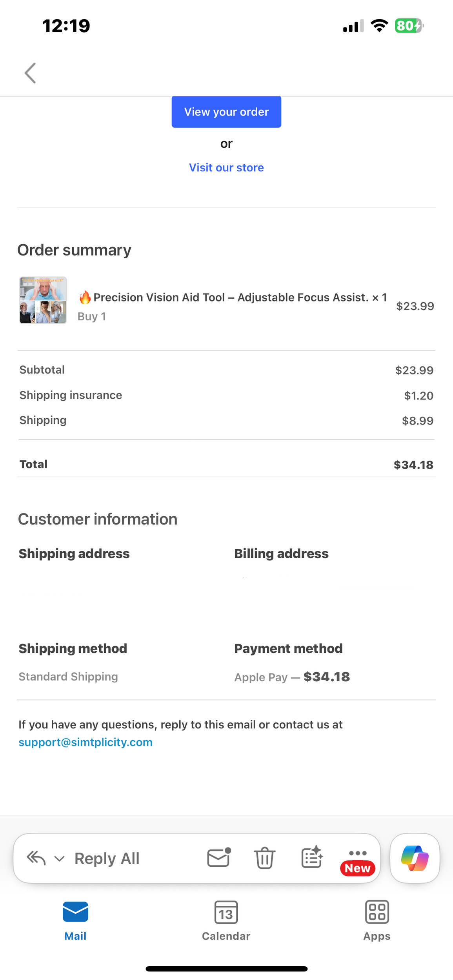Screen dimensions: 453x980
Task: Tap the summarize notes sparkle icon
Action: tap(312, 857)
